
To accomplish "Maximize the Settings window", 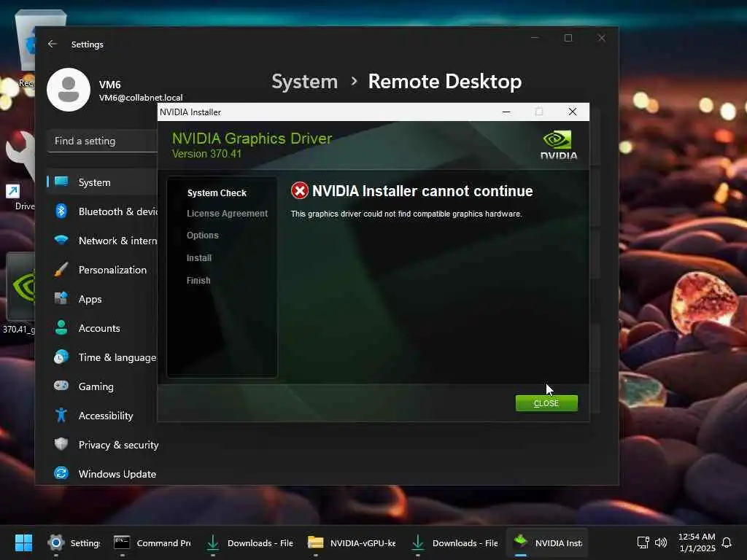I will pos(568,38).
